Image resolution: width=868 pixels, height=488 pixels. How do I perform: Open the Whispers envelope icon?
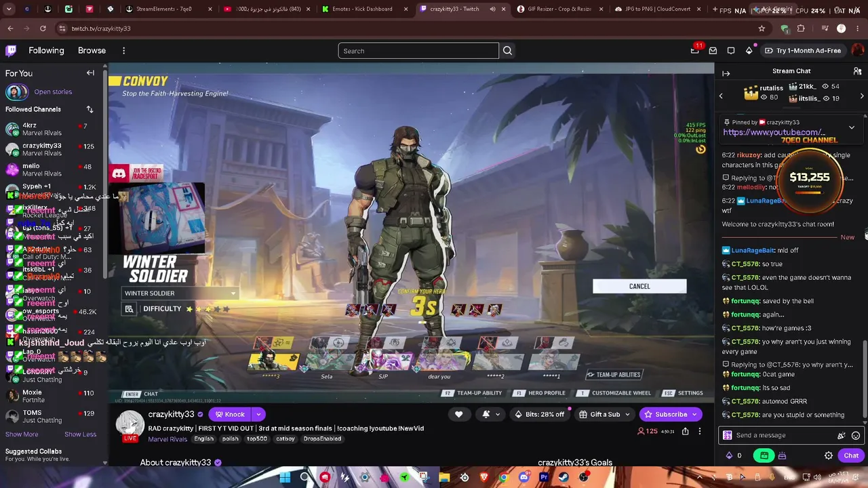tap(713, 51)
